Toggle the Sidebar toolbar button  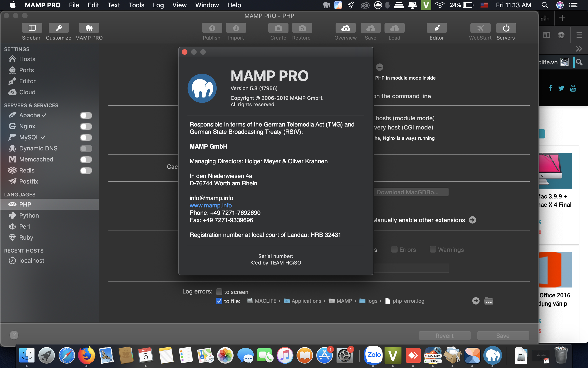(32, 28)
